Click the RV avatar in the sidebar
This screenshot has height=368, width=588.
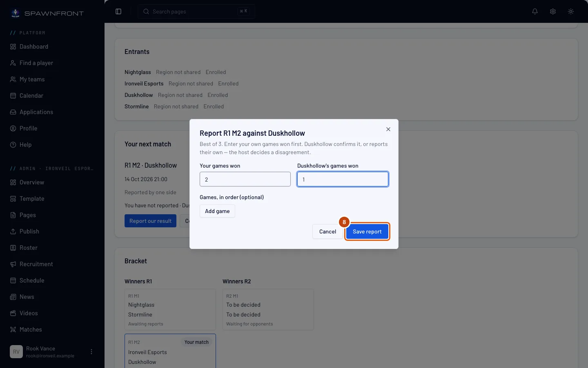[x=16, y=352]
